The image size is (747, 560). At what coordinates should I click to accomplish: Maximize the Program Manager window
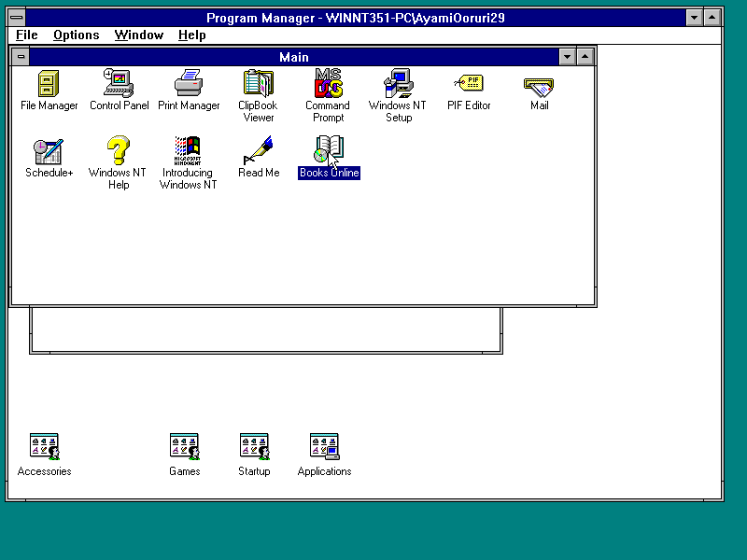click(x=712, y=18)
